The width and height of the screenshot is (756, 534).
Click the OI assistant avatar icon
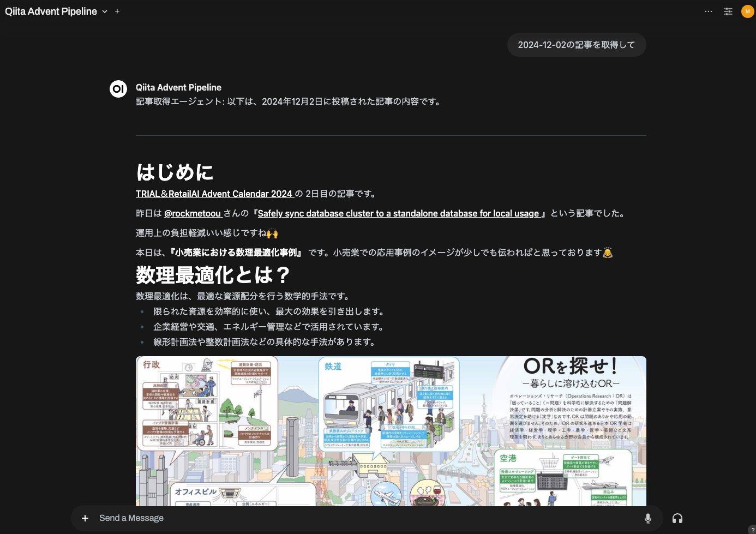coord(118,88)
